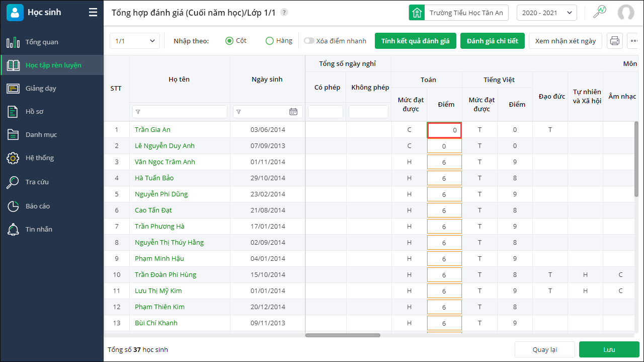644x362 pixels.
Task: Open the user avatar profile icon
Action: point(626,13)
